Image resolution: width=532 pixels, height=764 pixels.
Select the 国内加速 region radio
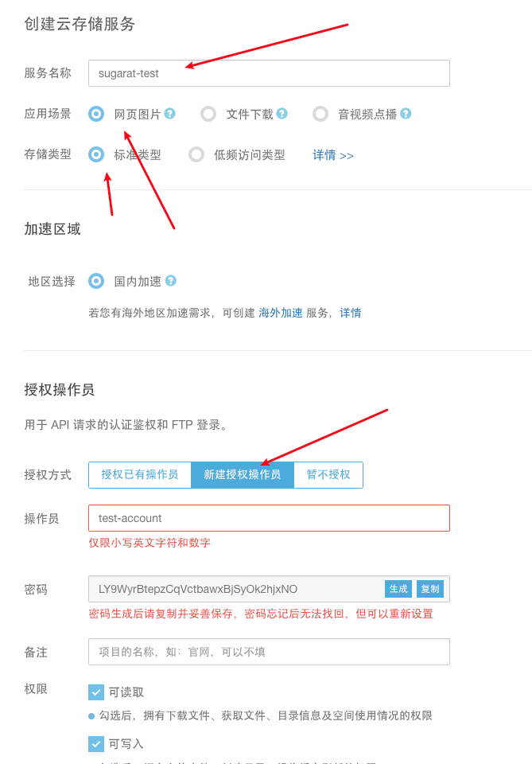click(96, 281)
